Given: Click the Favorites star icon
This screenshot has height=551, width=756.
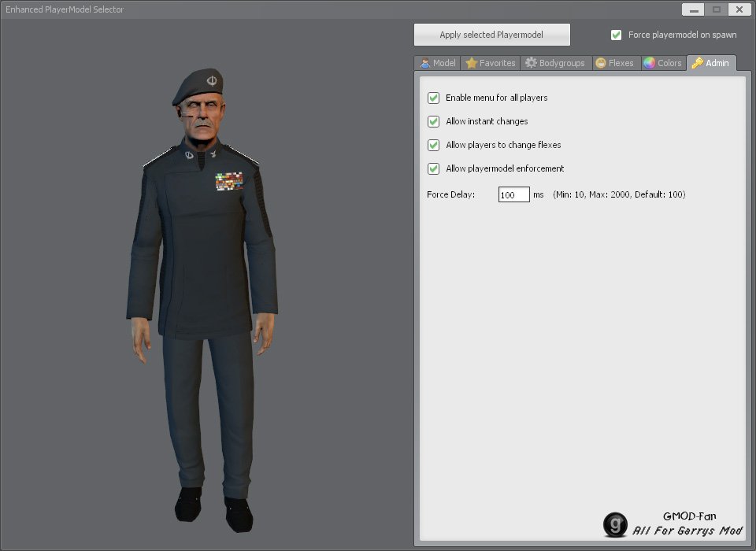Looking at the screenshot, I should pyautogui.click(x=471, y=63).
